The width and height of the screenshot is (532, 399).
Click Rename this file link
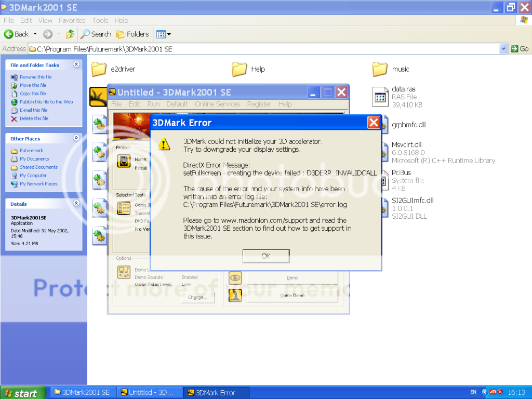pos(35,77)
